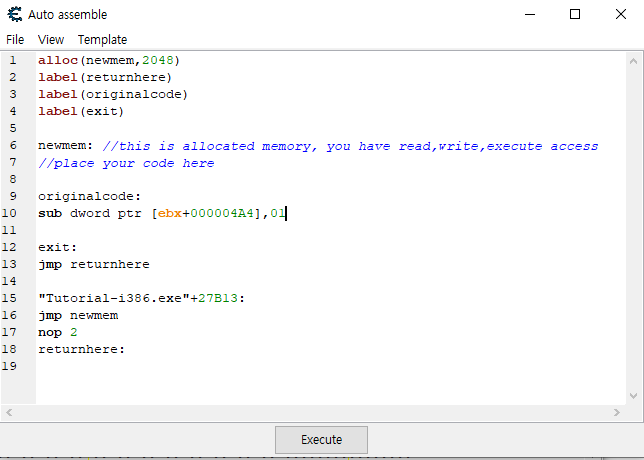
Task: Click the allocated memory comment on line 6
Action: point(350,146)
